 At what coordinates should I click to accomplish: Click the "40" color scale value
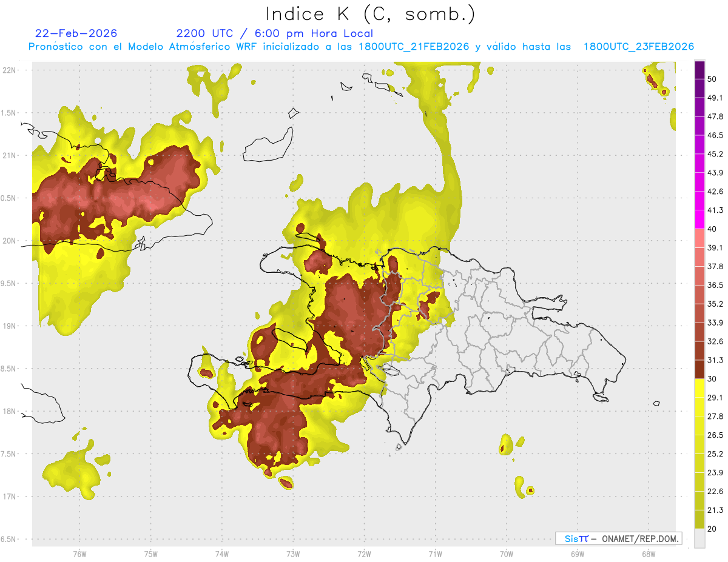pyautogui.click(x=712, y=229)
